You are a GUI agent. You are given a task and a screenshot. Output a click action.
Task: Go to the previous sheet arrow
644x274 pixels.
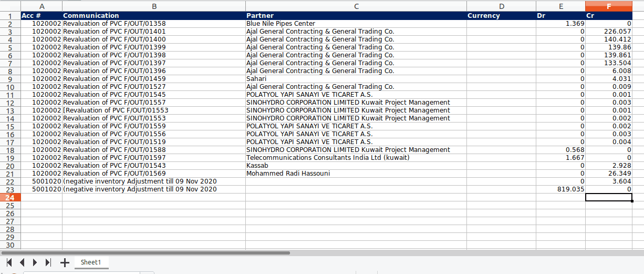click(22, 262)
